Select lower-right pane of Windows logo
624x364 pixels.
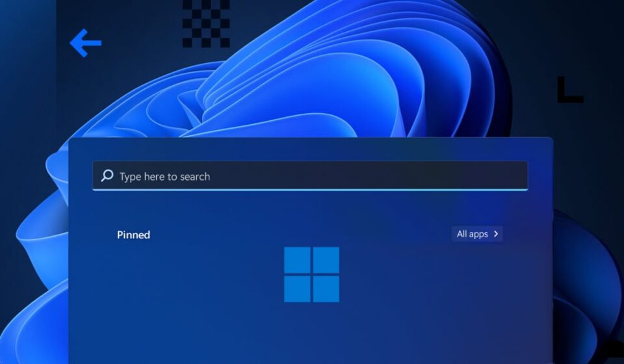coord(326,289)
